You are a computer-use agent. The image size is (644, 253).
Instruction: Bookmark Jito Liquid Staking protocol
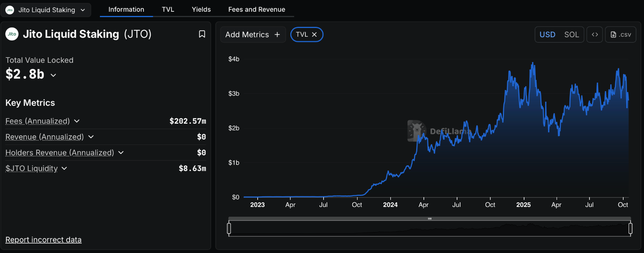click(x=202, y=34)
